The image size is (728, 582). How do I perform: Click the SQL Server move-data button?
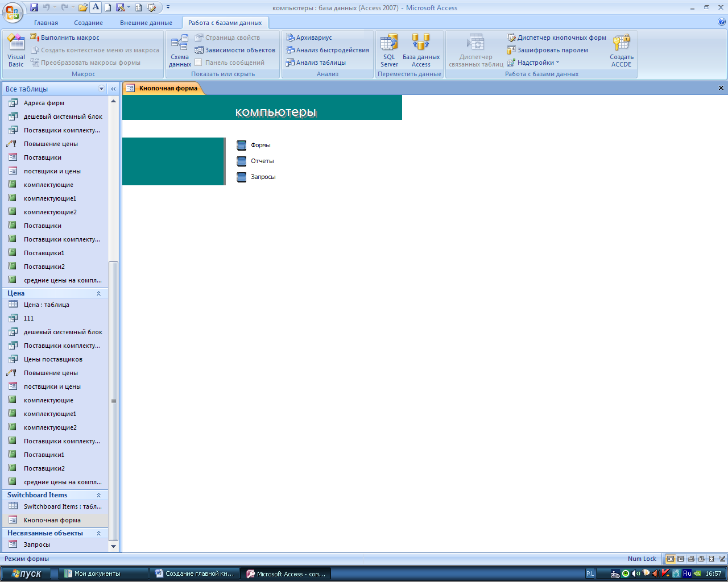[389, 50]
